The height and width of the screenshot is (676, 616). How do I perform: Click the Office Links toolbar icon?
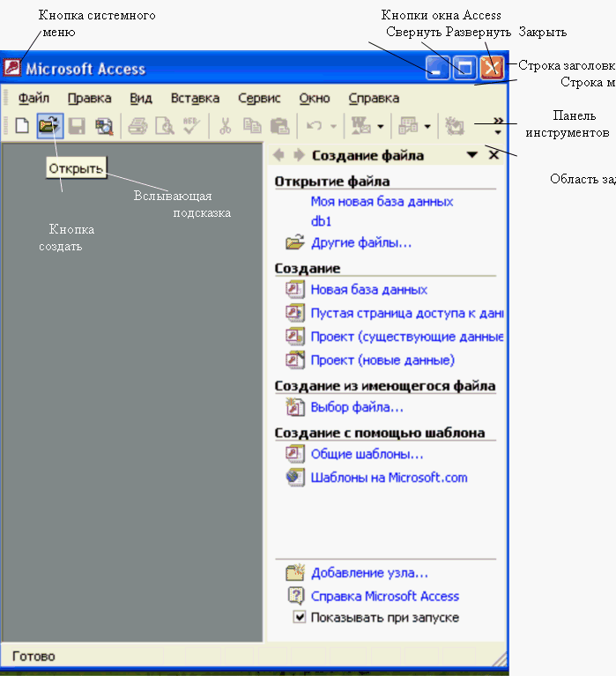pyautogui.click(x=360, y=126)
